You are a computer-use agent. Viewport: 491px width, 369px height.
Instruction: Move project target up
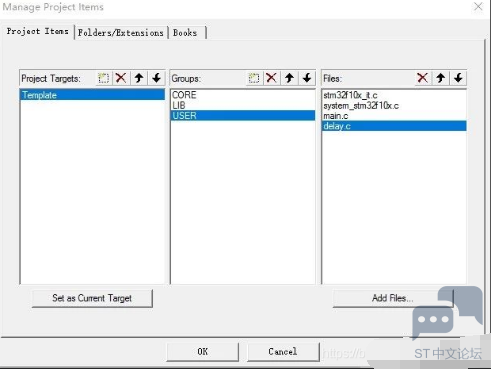139,78
